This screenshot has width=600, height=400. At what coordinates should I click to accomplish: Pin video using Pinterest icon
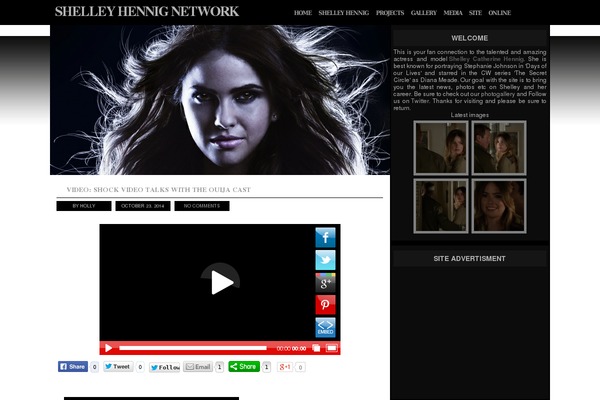pyautogui.click(x=325, y=305)
